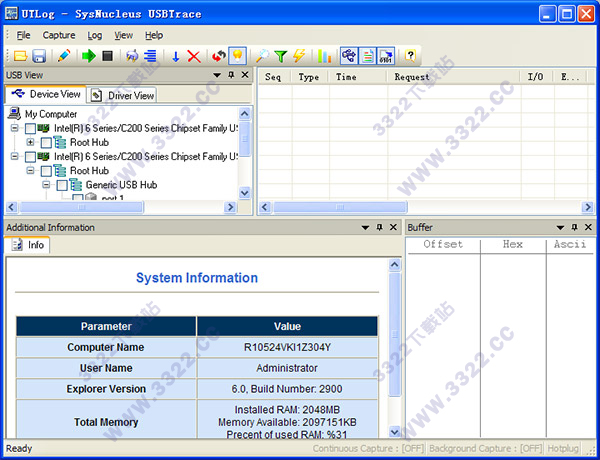Viewport: 600px width, 460px height.
Task: Pin the Buffer panel
Action: tap(574, 227)
